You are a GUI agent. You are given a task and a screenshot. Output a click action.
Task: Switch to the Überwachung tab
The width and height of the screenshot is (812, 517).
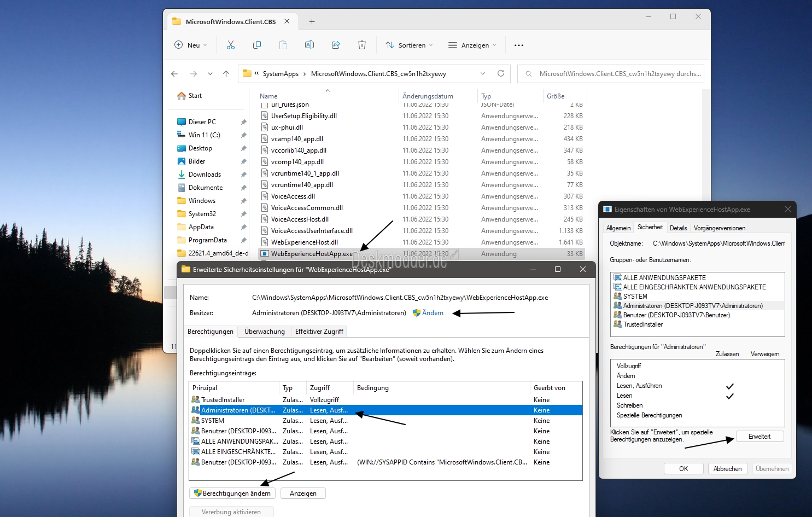265,332
